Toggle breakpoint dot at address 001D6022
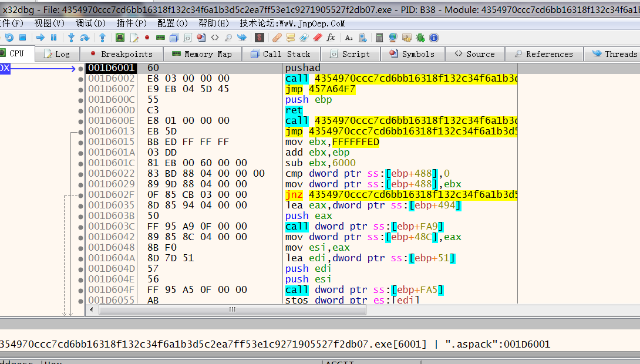640x364 pixels. [x=81, y=173]
